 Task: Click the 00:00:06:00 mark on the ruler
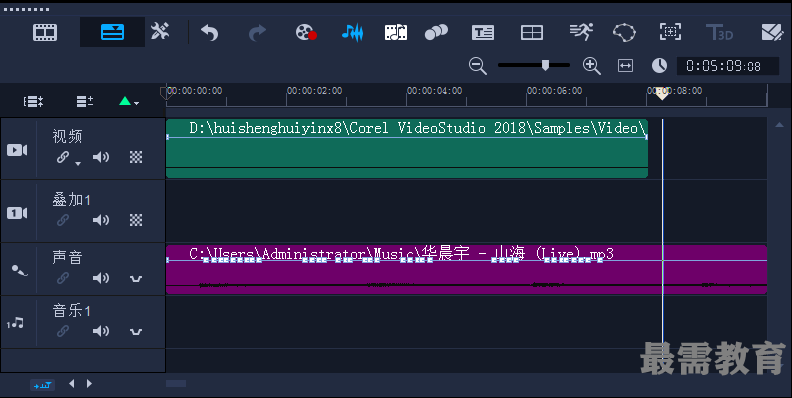click(555, 91)
